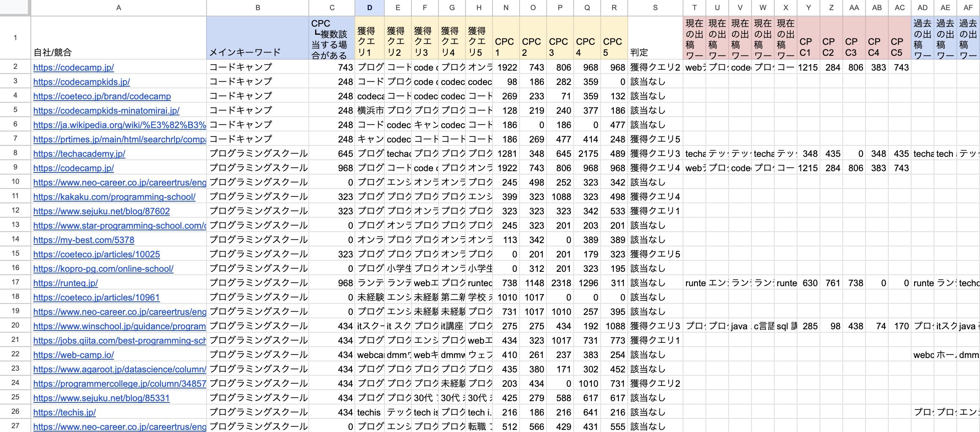Open the kakaku.com programming-school link
This screenshot has width=980, height=432.
[114, 197]
